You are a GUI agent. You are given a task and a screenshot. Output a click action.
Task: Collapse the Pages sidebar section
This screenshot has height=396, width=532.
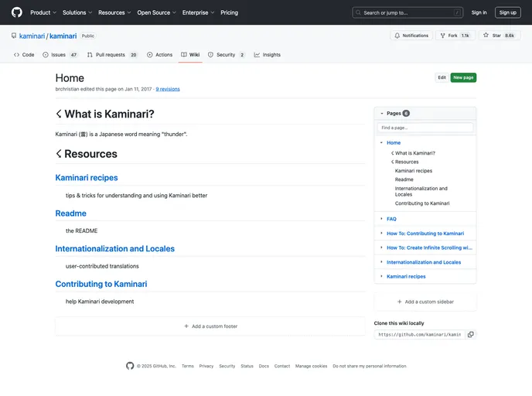(382, 114)
